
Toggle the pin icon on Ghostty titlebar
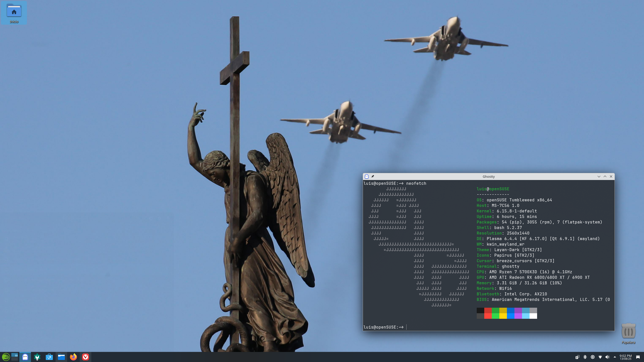tap(373, 176)
